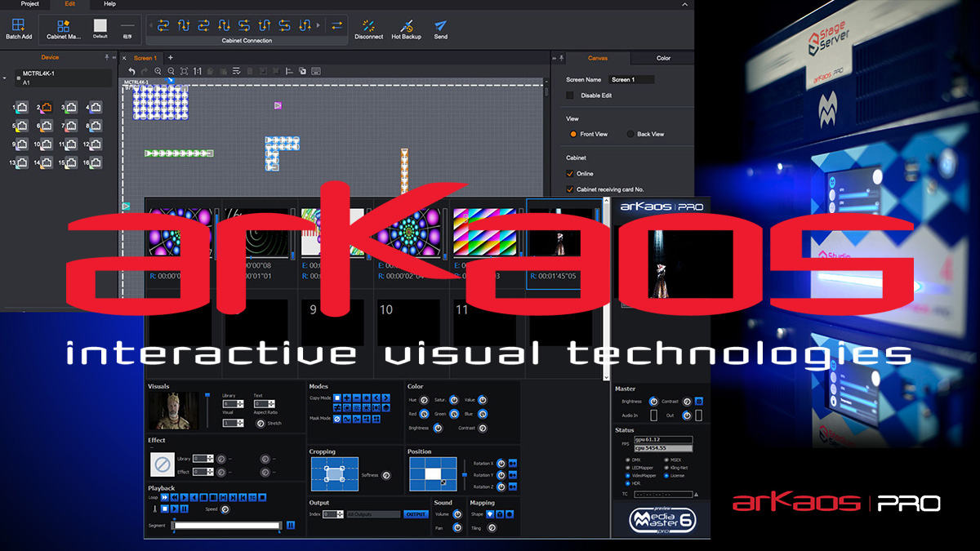Pin the Device panel

click(x=107, y=58)
